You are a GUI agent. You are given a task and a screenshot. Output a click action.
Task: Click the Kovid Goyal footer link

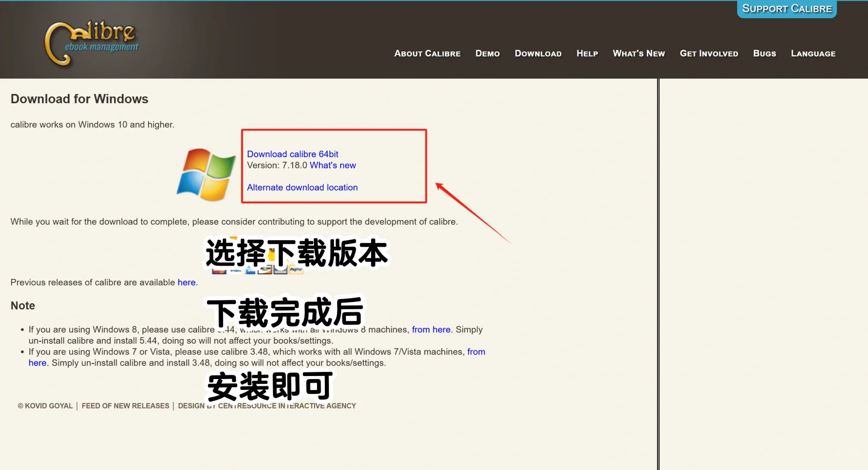point(45,406)
